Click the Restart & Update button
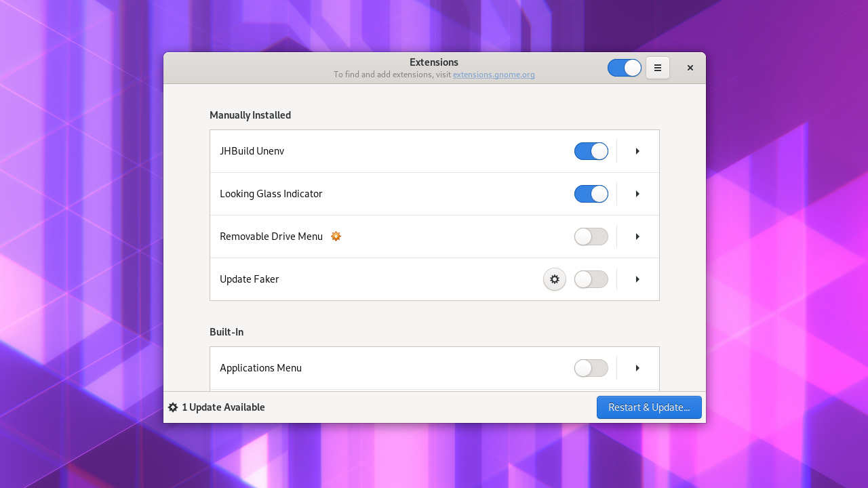 coord(648,407)
